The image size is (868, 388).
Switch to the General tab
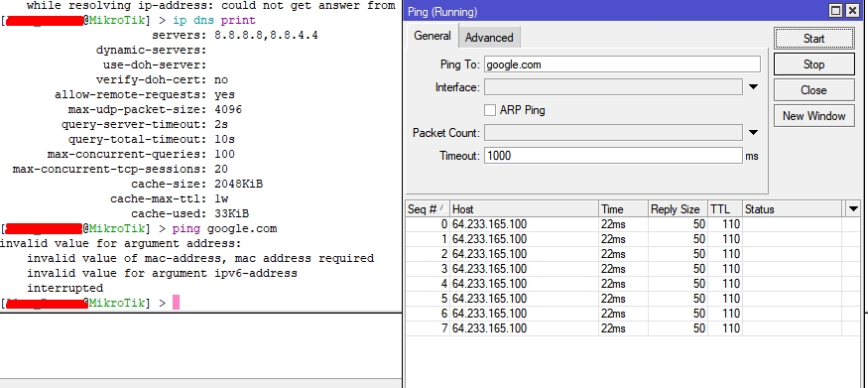[x=433, y=36]
